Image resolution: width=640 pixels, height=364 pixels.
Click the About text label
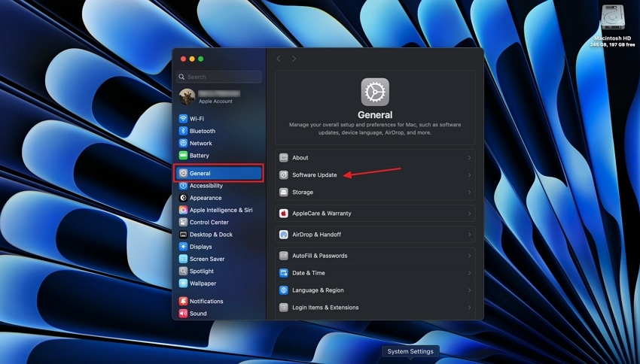(x=300, y=158)
